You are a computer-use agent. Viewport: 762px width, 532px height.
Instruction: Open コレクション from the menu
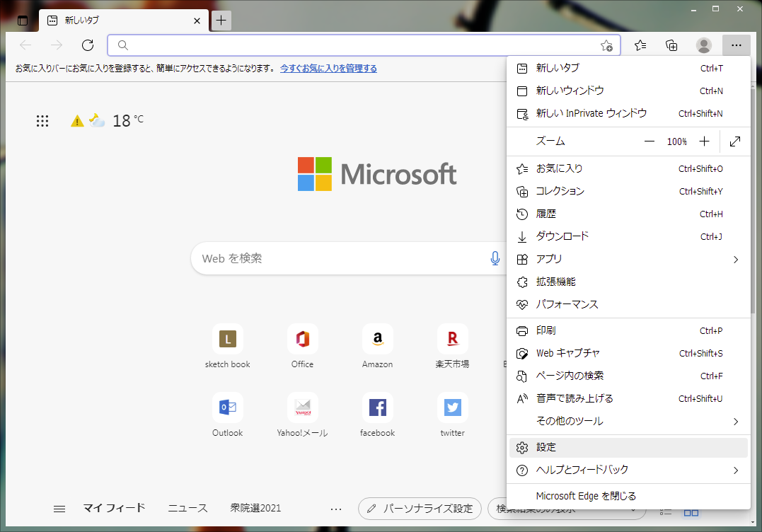(628, 192)
